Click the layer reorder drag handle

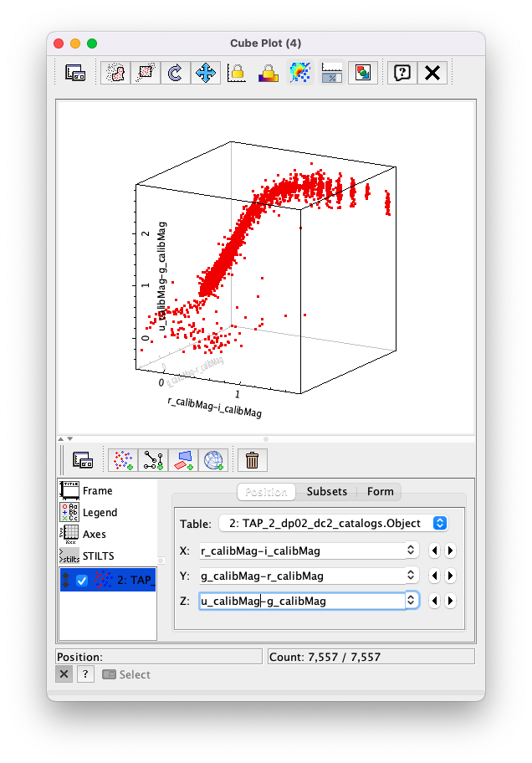(x=66, y=580)
